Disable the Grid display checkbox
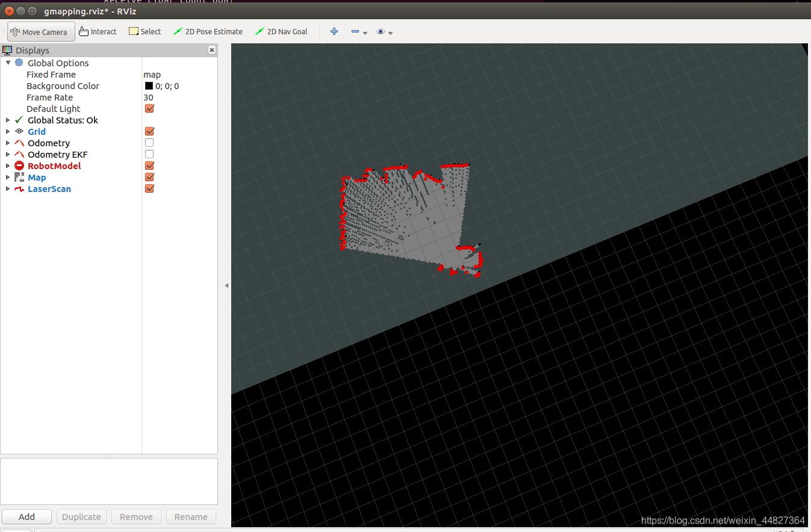The width and height of the screenshot is (811, 532). click(x=149, y=131)
